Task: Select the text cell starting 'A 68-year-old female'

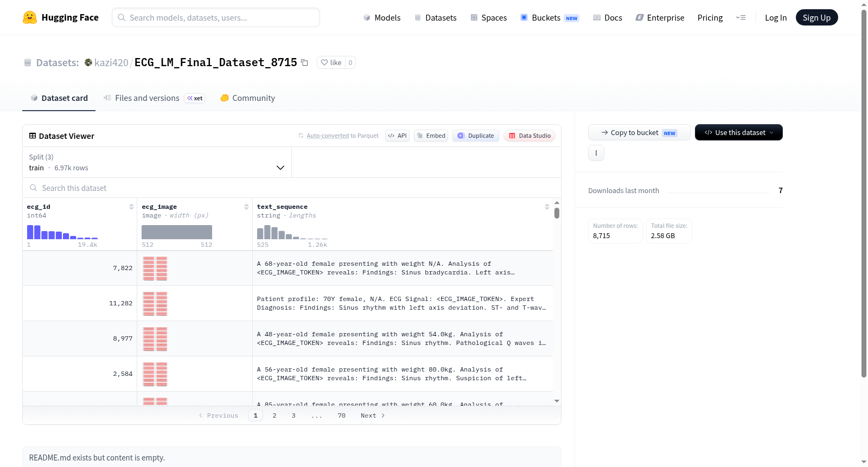Action: tap(403, 268)
